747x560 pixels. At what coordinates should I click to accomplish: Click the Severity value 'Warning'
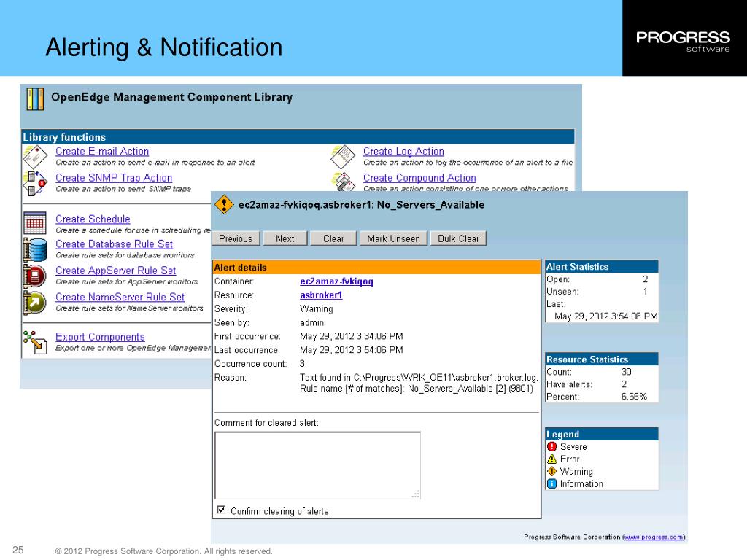click(317, 309)
